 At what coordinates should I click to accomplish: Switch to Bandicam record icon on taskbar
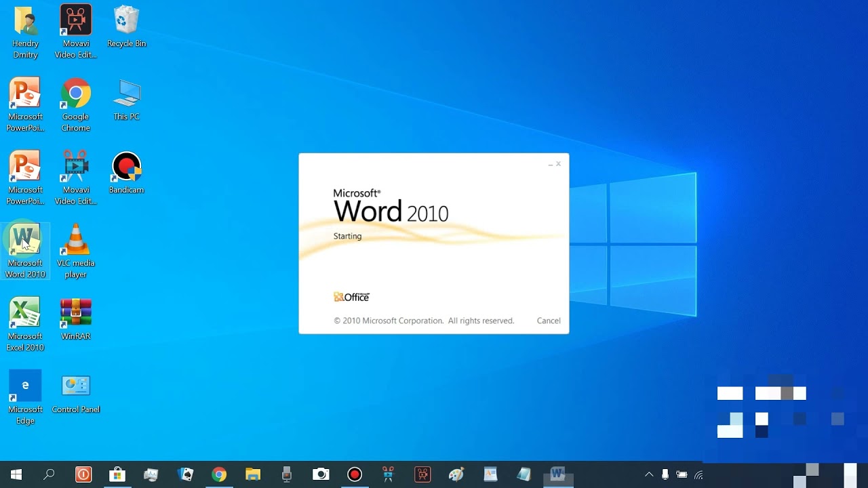point(355,474)
